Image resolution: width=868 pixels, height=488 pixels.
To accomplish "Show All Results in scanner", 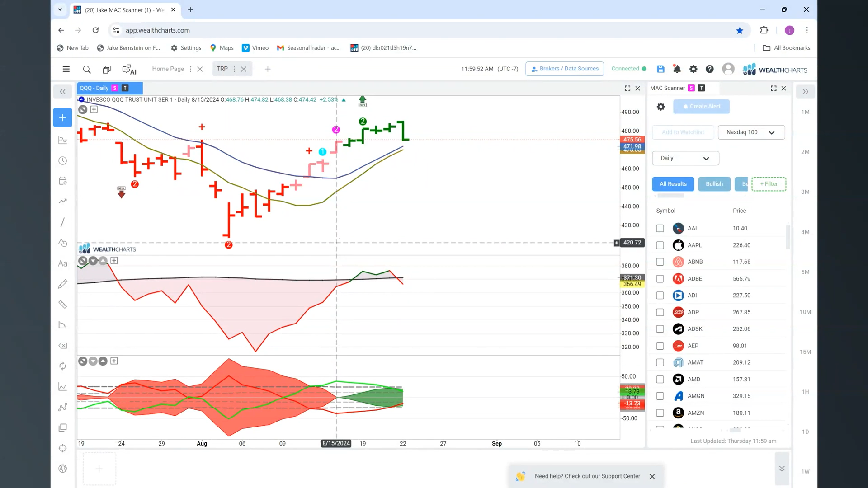I will click(x=673, y=184).
